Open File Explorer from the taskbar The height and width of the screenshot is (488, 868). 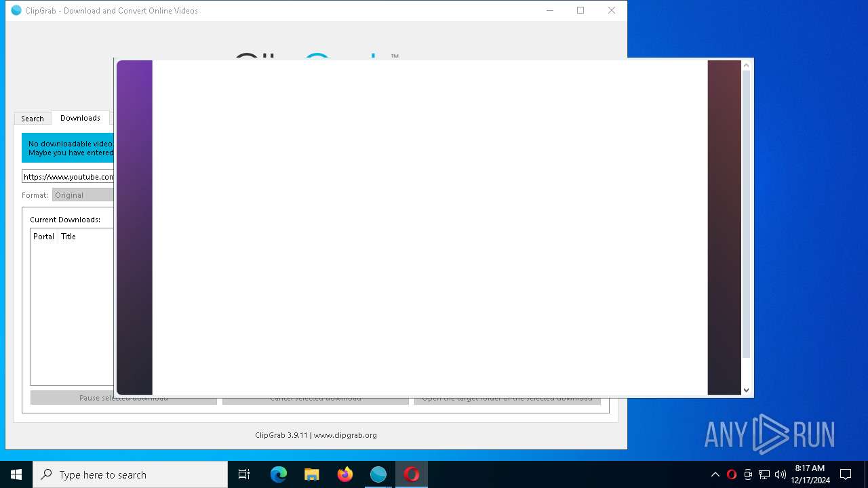[x=312, y=474]
